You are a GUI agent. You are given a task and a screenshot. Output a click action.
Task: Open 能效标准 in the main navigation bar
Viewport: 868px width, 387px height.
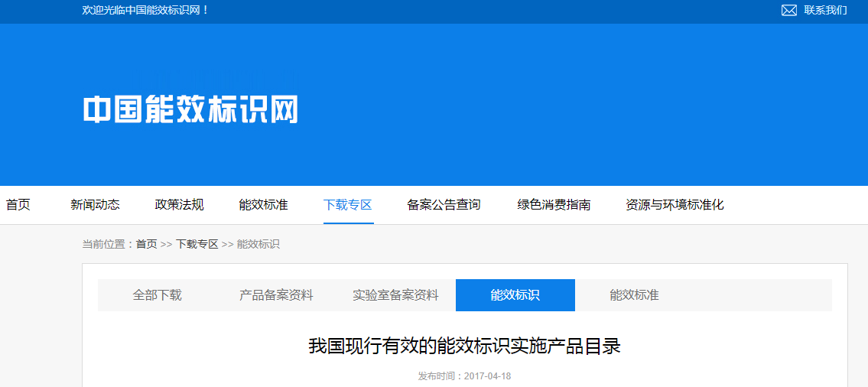(264, 205)
